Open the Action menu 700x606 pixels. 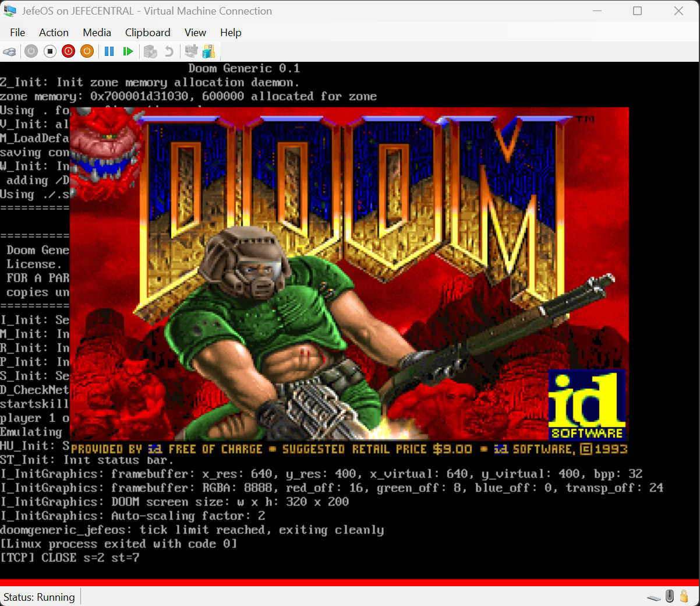pos(54,33)
